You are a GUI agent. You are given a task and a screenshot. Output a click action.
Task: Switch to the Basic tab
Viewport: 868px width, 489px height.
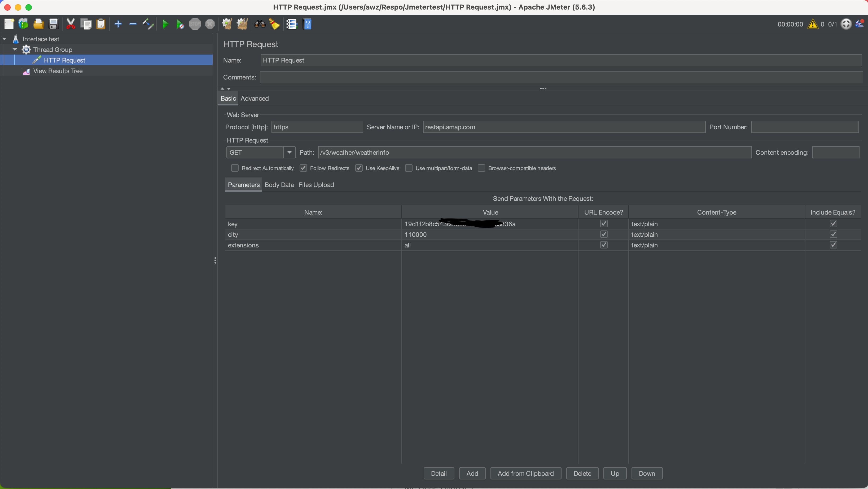click(228, 98)
